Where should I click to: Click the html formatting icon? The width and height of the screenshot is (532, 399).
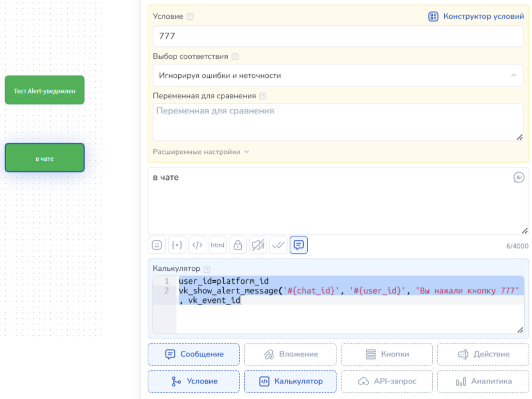pyautogui.click(x=217, y=245)
